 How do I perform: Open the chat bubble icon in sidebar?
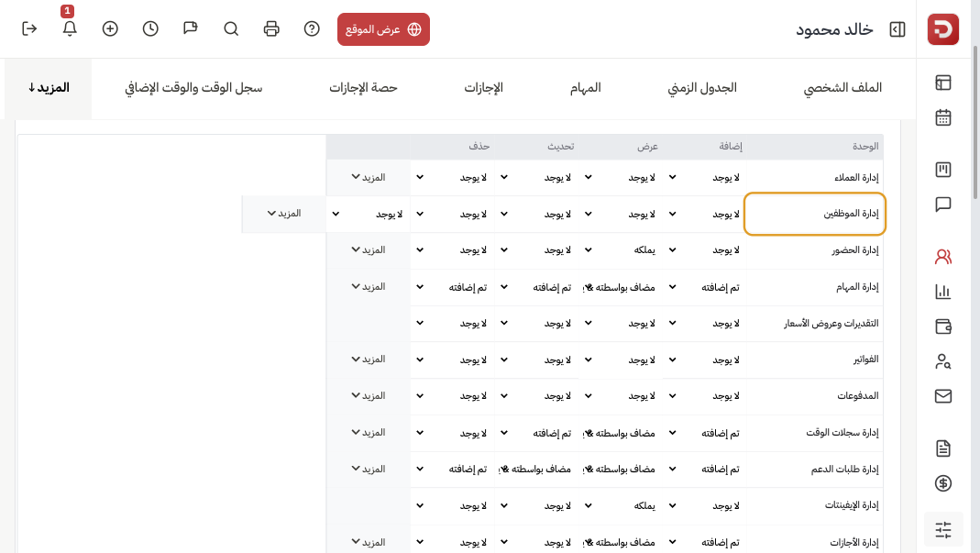pos(942,205)
